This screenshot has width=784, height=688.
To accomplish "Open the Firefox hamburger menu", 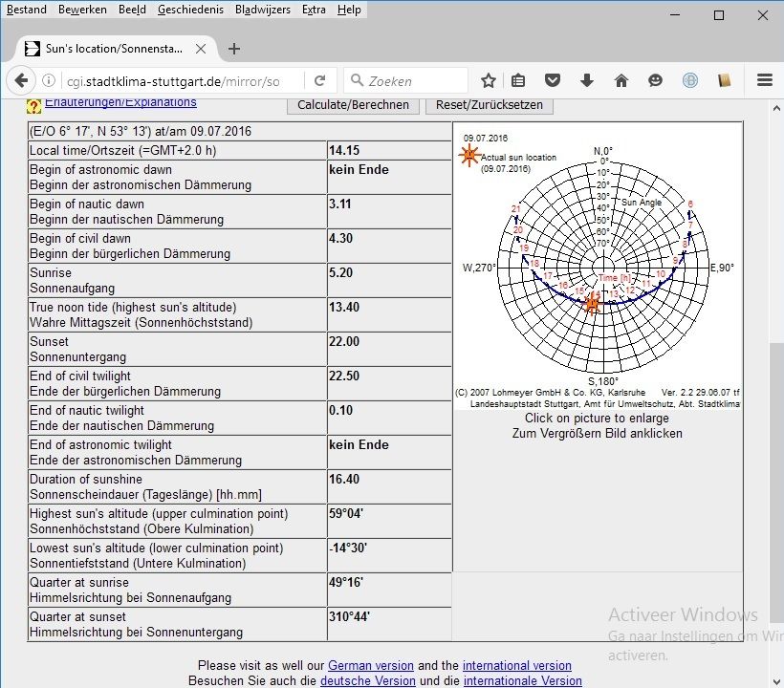I will coord(764,80).
